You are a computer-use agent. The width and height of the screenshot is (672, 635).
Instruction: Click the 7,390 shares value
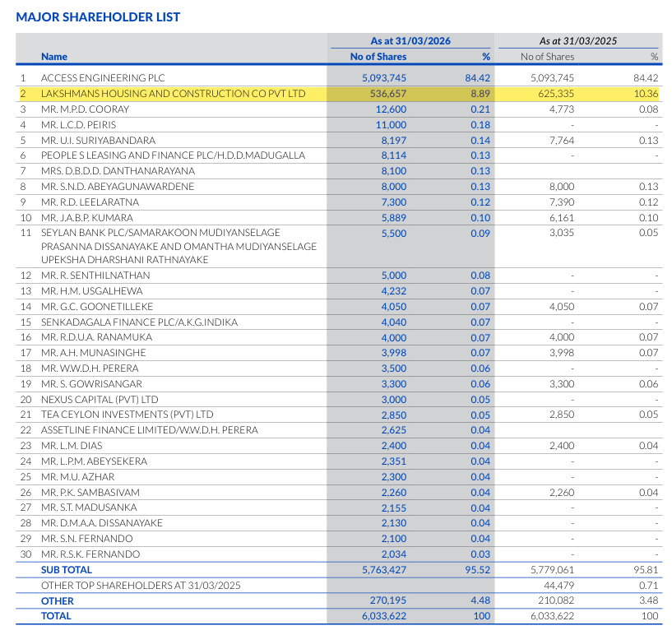(x=562, y=202)
